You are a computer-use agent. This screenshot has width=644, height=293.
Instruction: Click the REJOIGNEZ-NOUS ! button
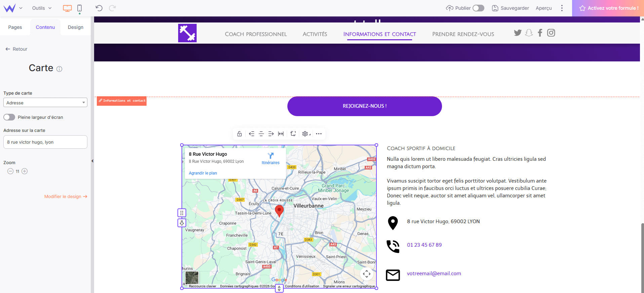[x=365, y=106]
